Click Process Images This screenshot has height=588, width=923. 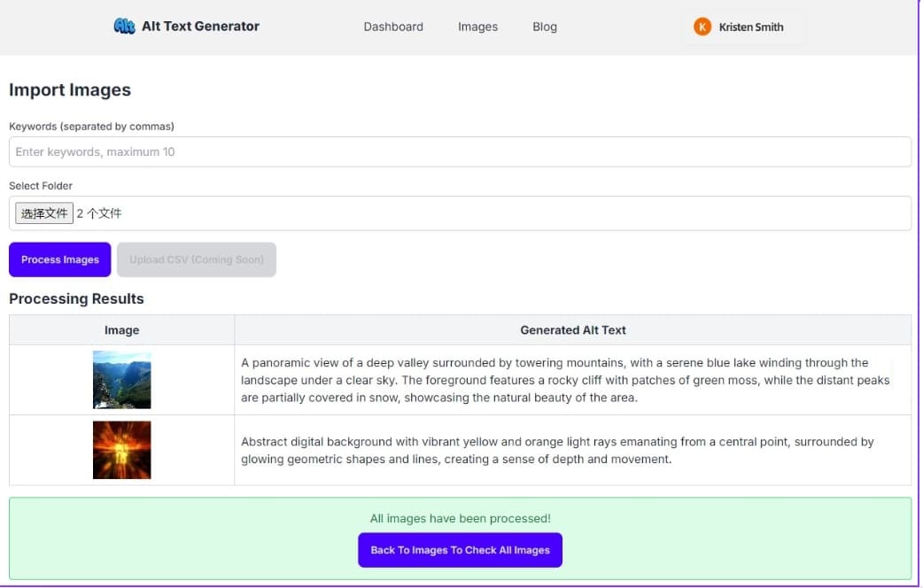coord(59,259)
